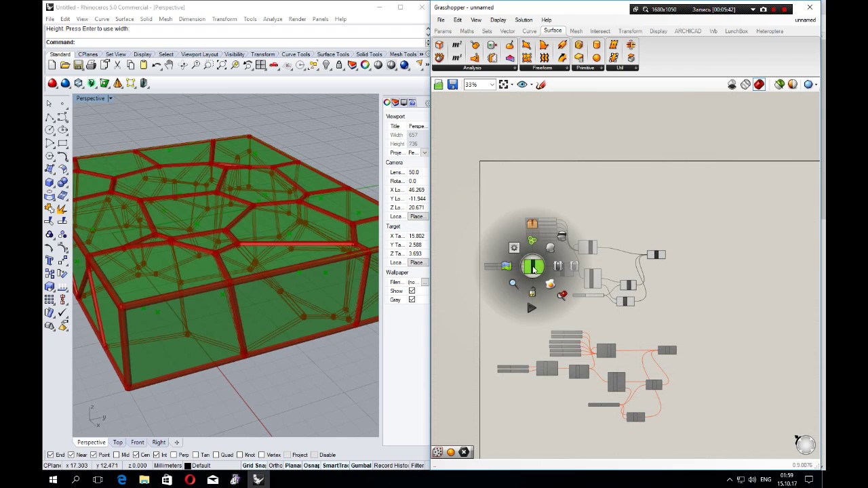Click Rhino New file icon
The image size is (868, 488).
point(52,65)
